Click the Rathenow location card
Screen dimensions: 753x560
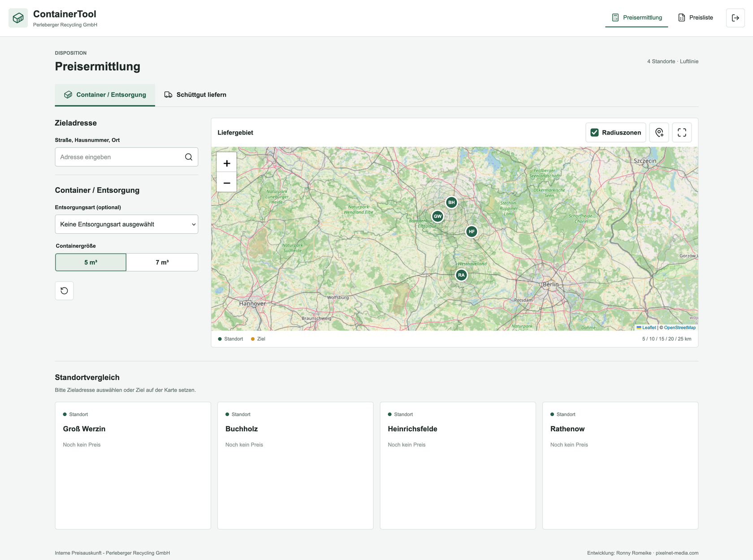(x=620, y=465)
